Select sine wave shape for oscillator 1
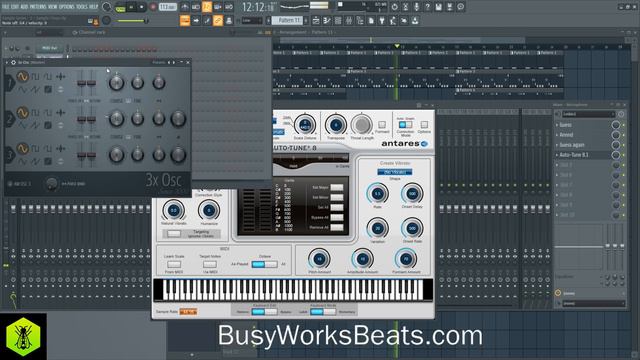This screenshot has width=640, height=360. pyautogui.click(x=22, y=76)
